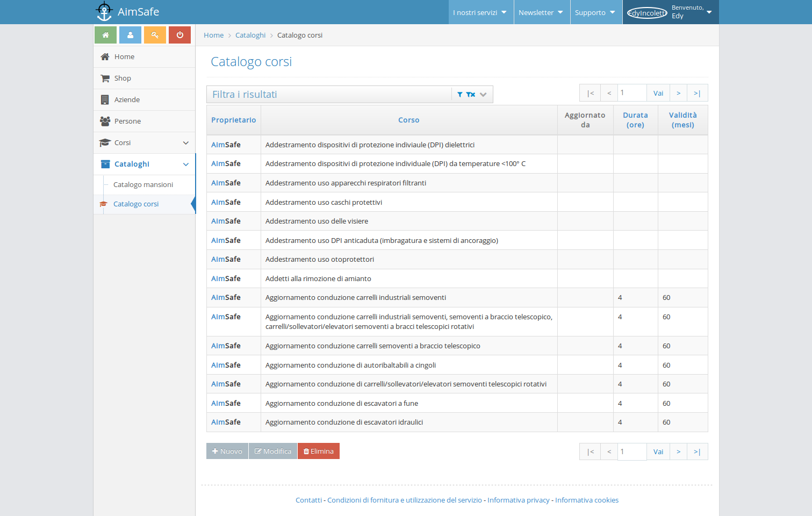812x516 pixels.
Task: Collapse the Cataloghi sidebar menu chevron
Action: [x=186, y=164]
